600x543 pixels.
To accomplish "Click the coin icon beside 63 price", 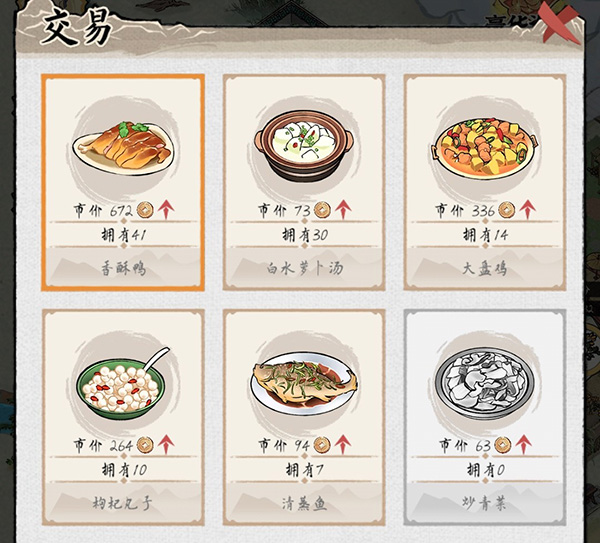I will point(503,445).
